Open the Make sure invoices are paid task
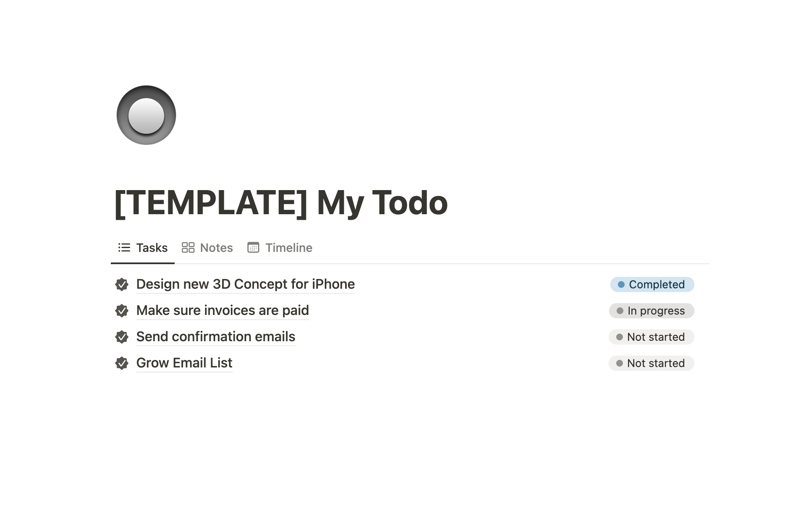 click(x=222, y=310)
